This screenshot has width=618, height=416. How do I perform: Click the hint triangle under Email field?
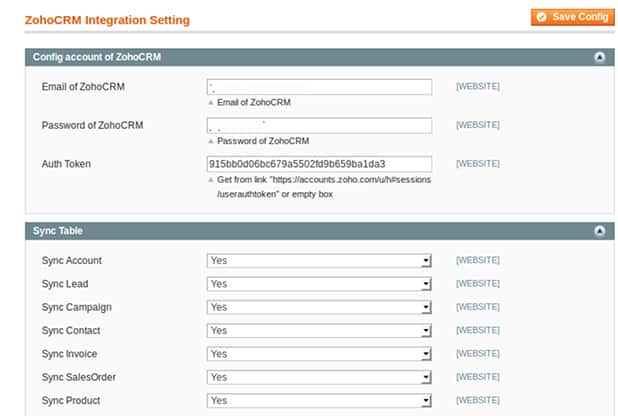coord(210,103)
